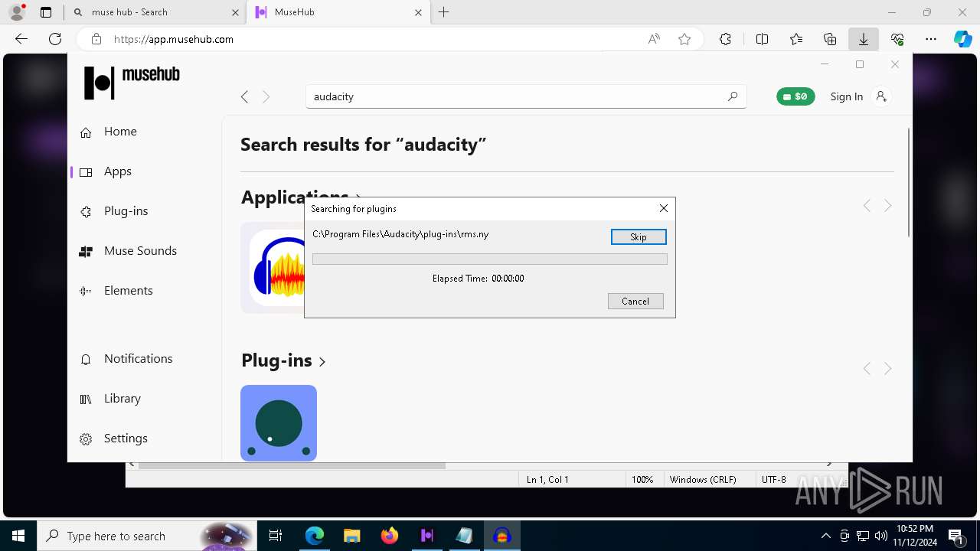This screenshot has width=980, height=551.
Task: Click the Notepad 100% zoom indicator
Action: coord(642,480)
